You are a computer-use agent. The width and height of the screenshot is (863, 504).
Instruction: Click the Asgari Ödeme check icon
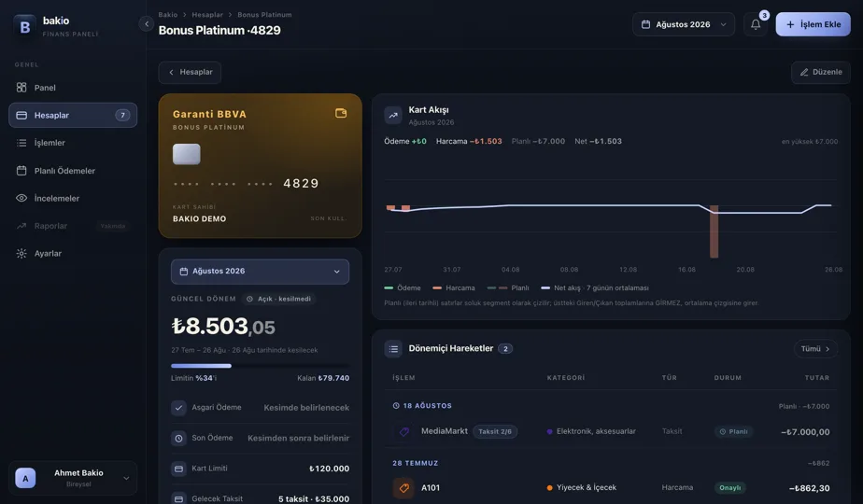(x=178, y=408)
